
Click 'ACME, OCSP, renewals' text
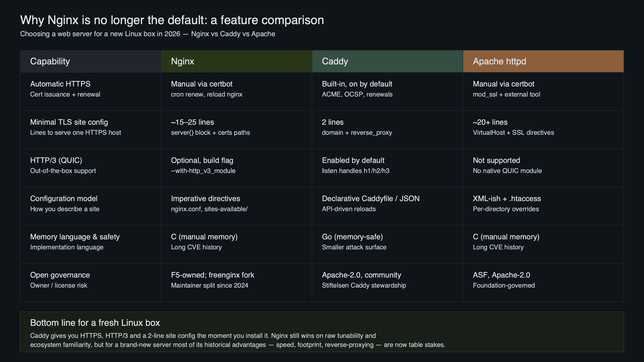pos(357,95)
